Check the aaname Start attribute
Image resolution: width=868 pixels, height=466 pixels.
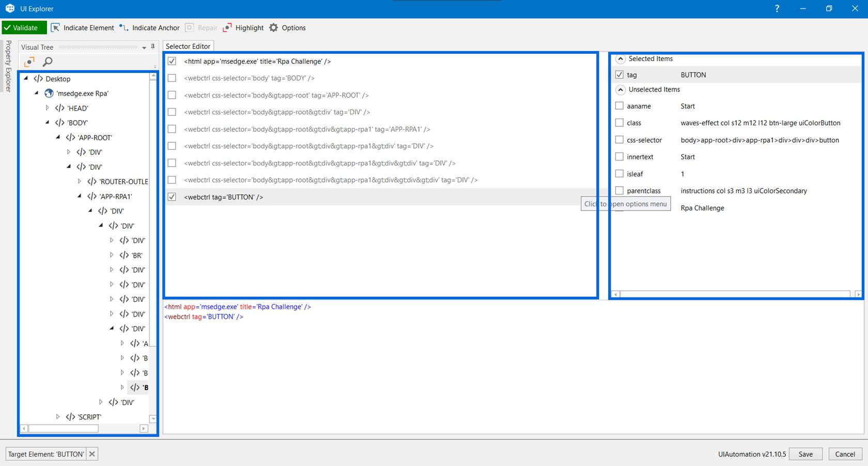tap(619, 106)
